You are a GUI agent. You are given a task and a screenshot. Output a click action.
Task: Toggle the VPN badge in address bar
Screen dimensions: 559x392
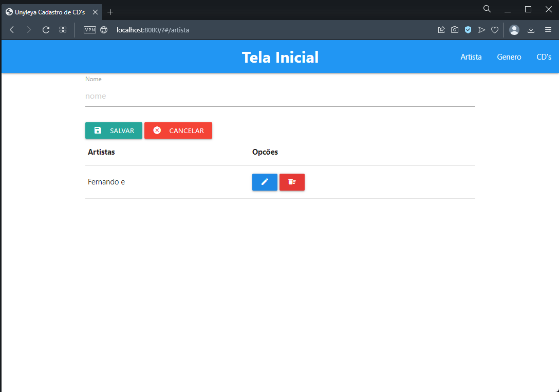90,30
